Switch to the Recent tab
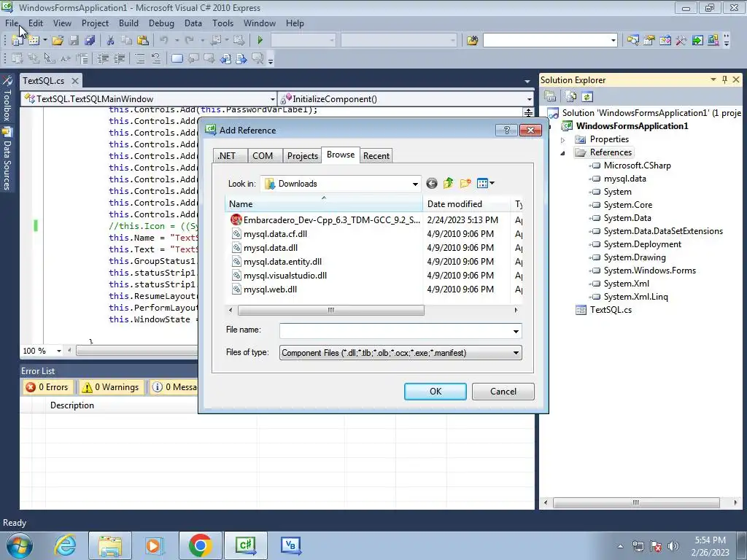 point(376,156)
